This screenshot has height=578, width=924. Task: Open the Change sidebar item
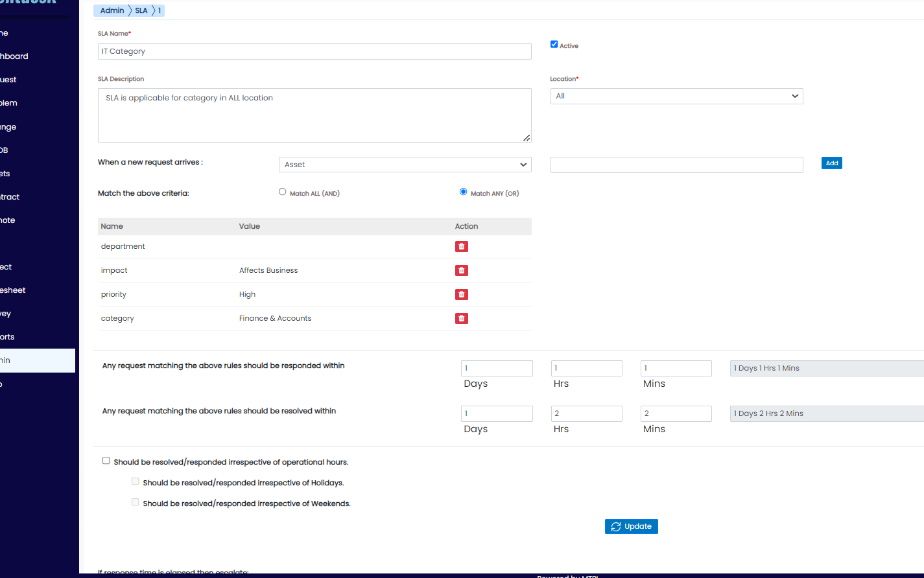tap(38, 127)
